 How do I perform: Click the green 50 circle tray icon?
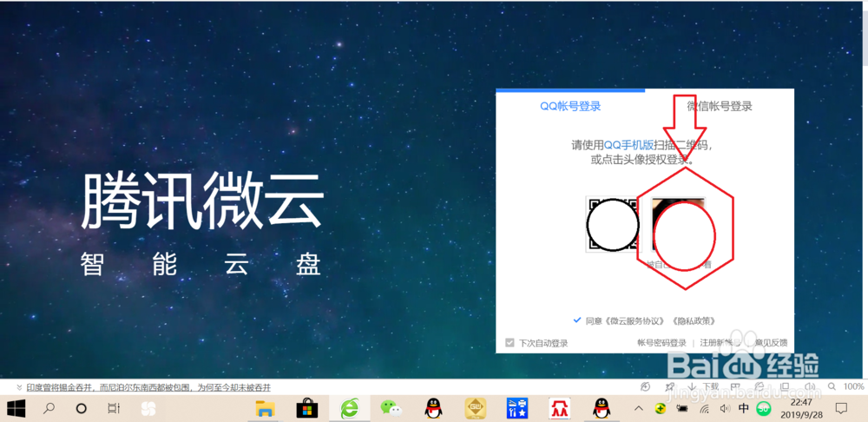click(764, 409)
